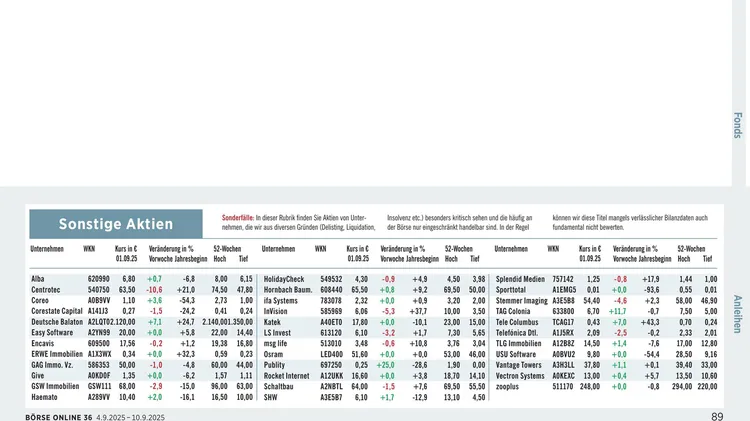Click the Stemmer Imaging entry
This screenshot has height=421, width=750.
pyautogui.click(x=522, y=300)
